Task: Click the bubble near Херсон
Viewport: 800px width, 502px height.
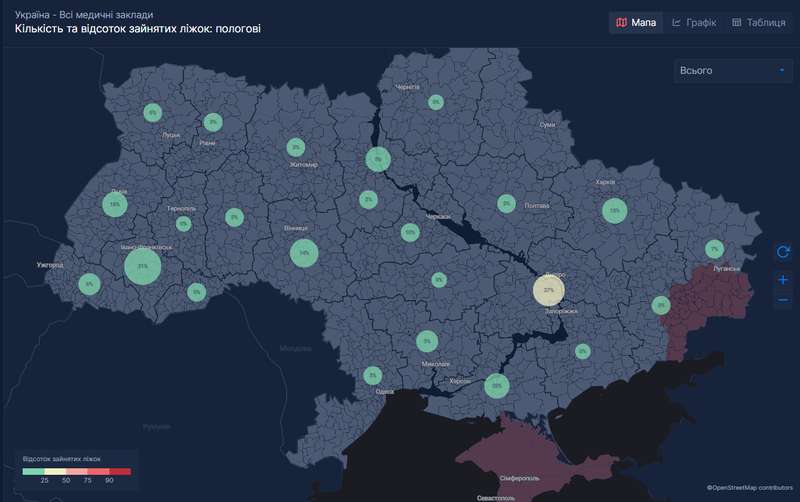Action: point(496,385)
